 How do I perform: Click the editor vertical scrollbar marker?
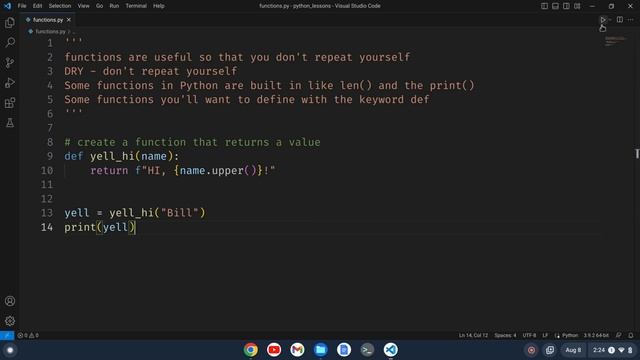(x=637, y=153)
